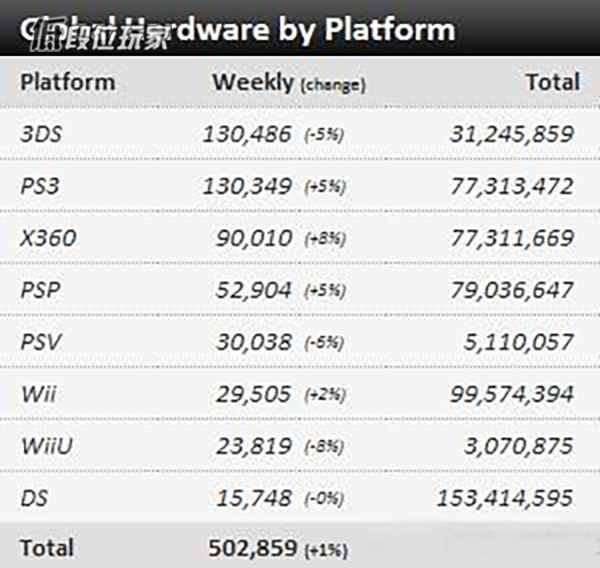
Task: Select the 3DS platform row label
Action: click(x=40, y=133)
